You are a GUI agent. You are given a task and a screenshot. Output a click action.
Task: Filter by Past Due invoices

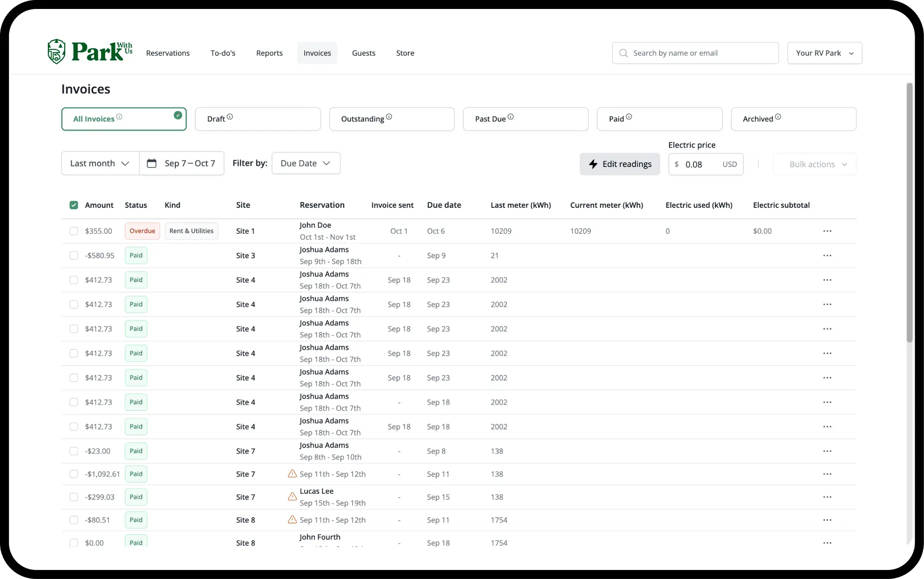click(x=526, y=119)
